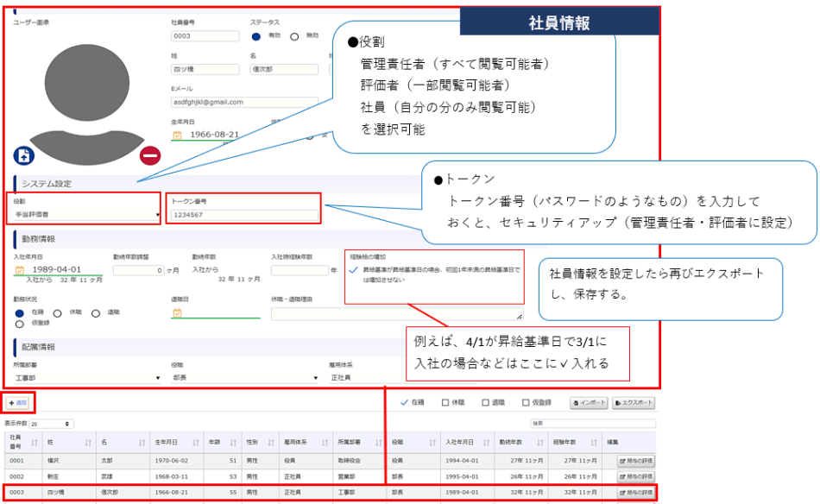This screenshot has height=504, width=820.
Task: Click the インポート import button
Action: point(589,403)
